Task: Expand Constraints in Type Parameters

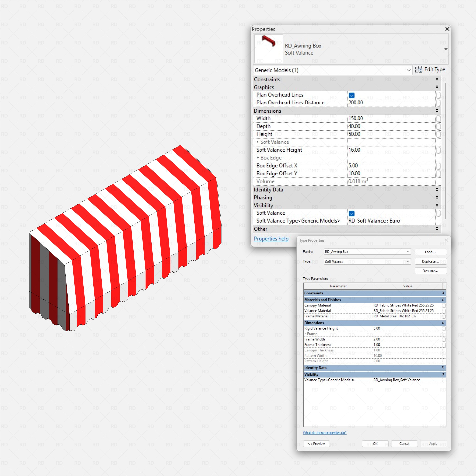Action: coord(443,293)
